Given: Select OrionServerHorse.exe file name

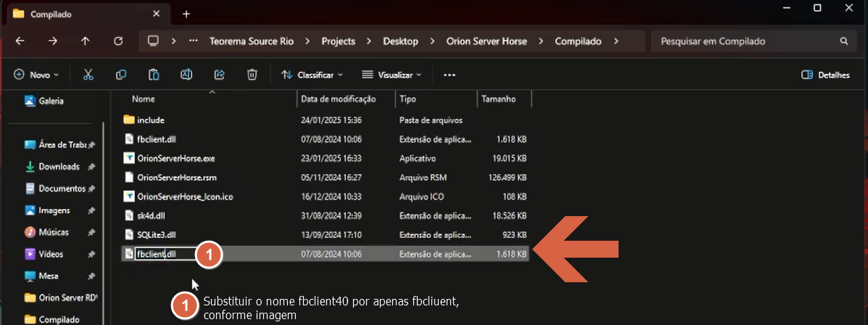Looking at the screenshot, I should [176, 158].
